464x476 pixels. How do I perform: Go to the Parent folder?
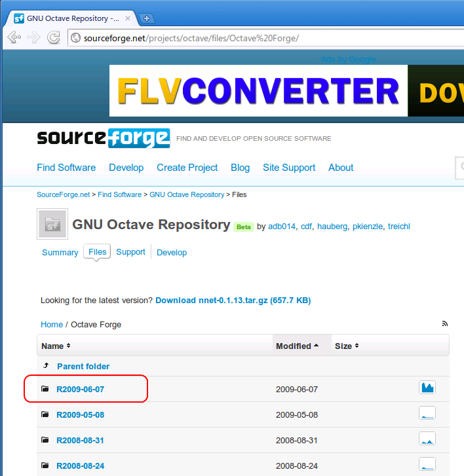pos(83,367)
